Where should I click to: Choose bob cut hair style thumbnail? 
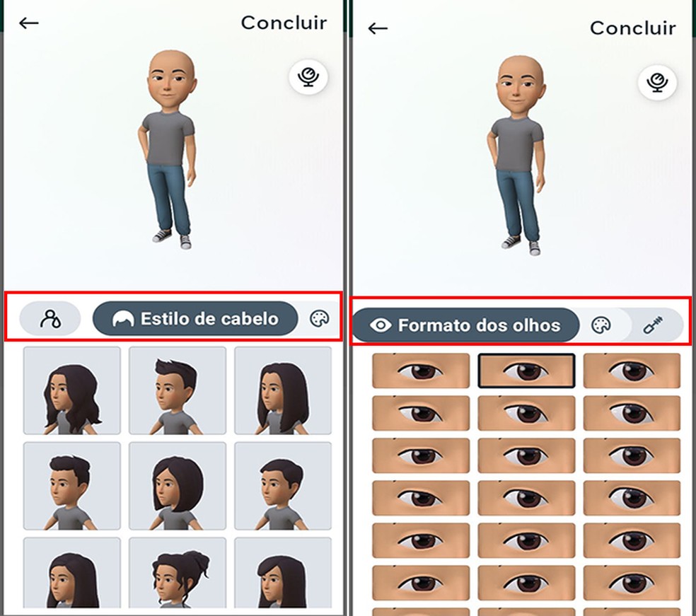[178, 486]
